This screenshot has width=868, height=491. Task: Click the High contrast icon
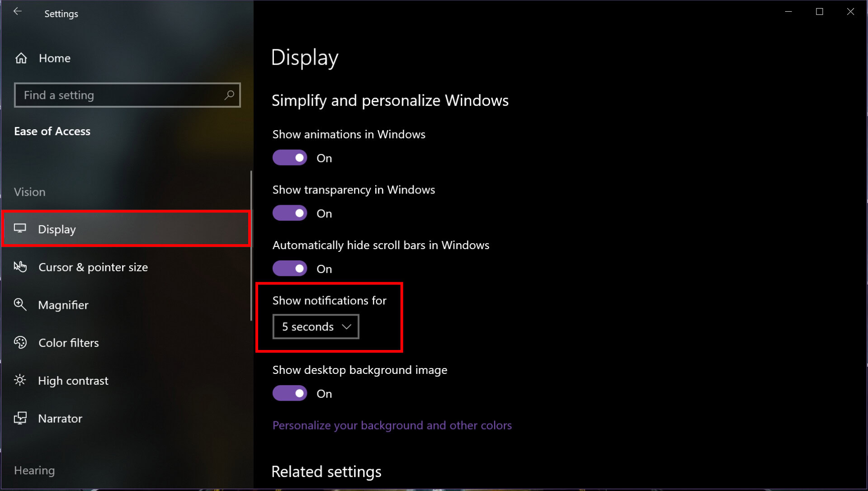click(21, 380)
